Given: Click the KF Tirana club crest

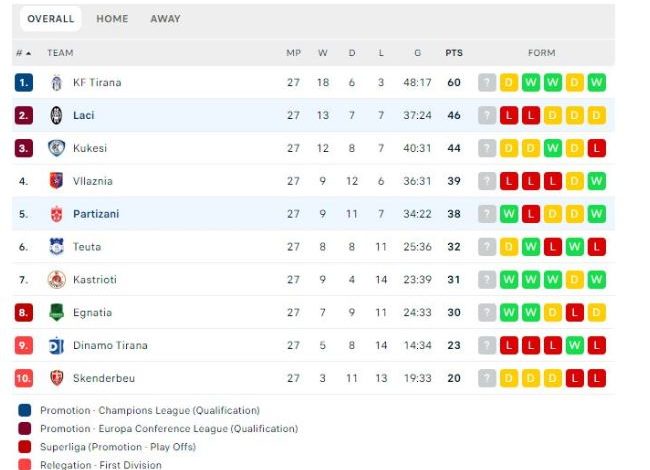Looking at the screenshot, I should pyautogui.click(x=56, y=82).
